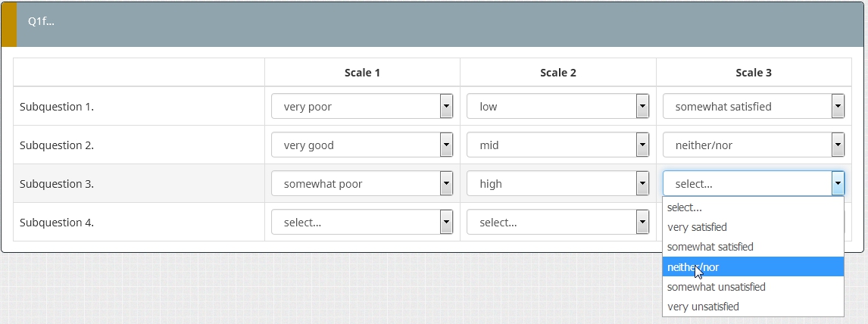Open Subquestion 3 'somewhat poor' dropdown

362,184
